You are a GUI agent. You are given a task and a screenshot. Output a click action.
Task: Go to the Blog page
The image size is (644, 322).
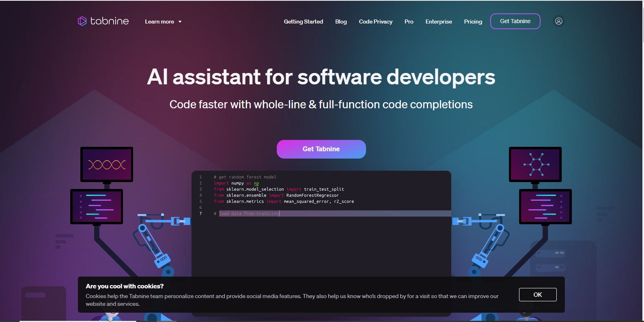click(341, 21)
